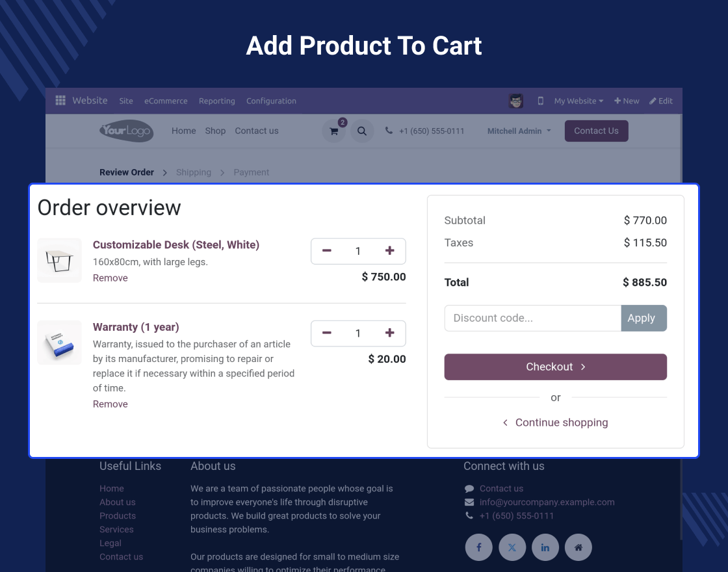The height and width of the screenshot is (572, 728).
Task: Increase Warranty quantity with plus
Action: pos(389,333)
